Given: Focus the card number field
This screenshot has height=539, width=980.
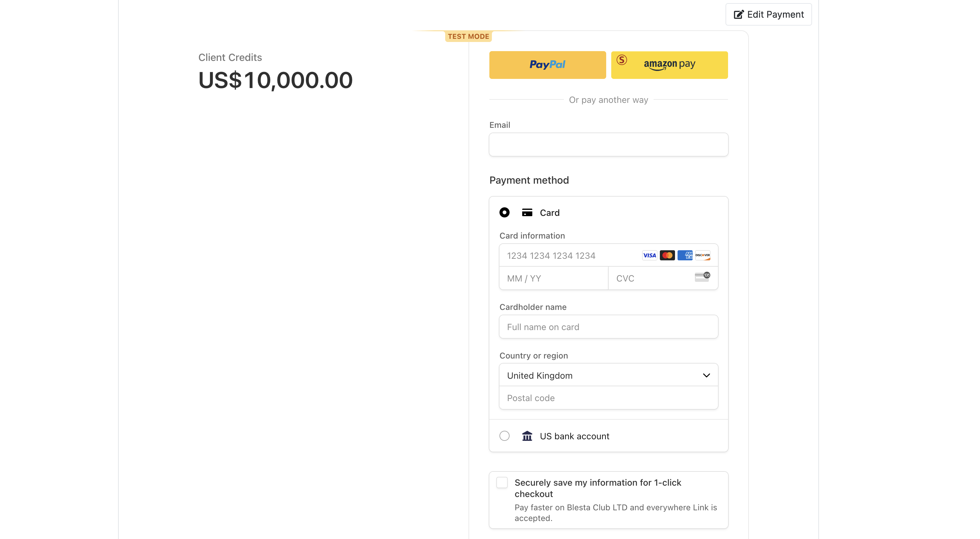Looking at the screenshot, I should point(608,255).
